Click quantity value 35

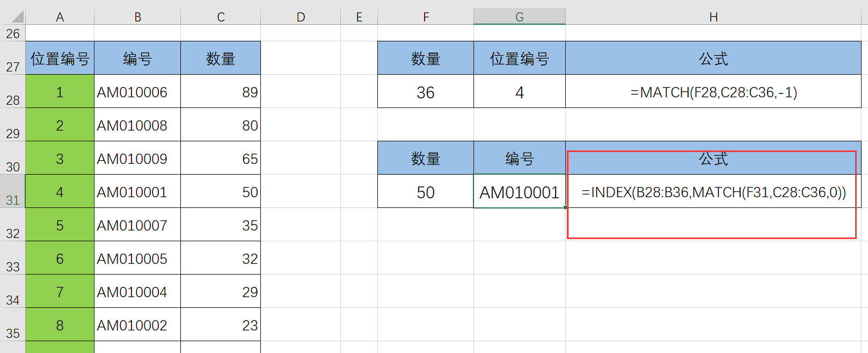[x=221, y=225]
